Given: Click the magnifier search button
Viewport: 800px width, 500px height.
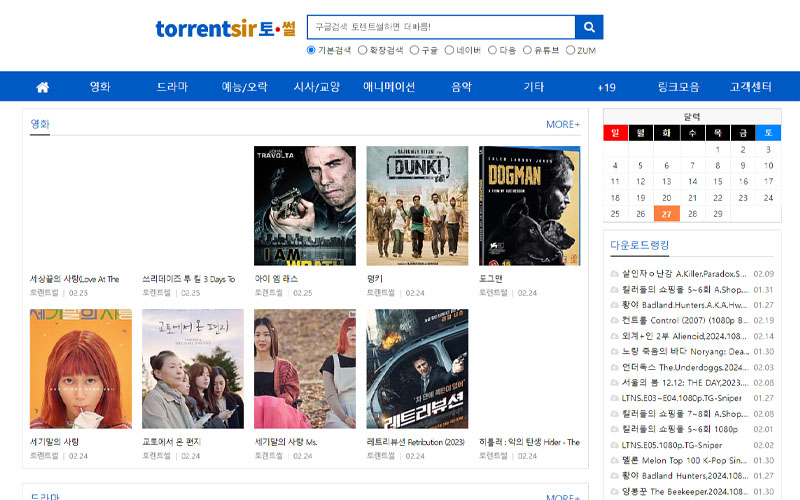Looking at the screenshot, I should [x=589, y=27].
